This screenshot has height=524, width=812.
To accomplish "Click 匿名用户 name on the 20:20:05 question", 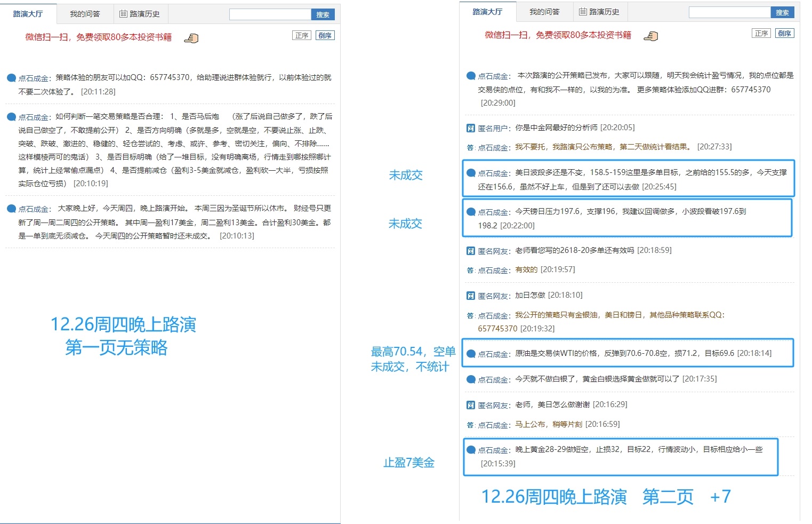I will pyautogui.click(x=494, y=128).
